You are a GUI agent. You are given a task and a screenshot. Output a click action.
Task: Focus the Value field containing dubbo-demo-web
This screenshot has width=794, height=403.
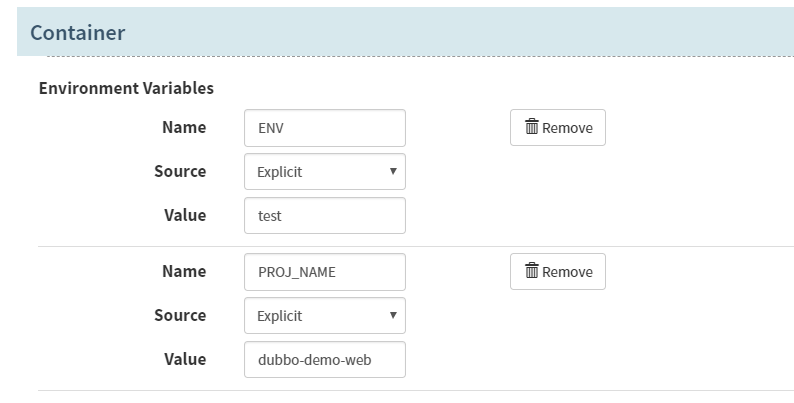pos(325,359)
